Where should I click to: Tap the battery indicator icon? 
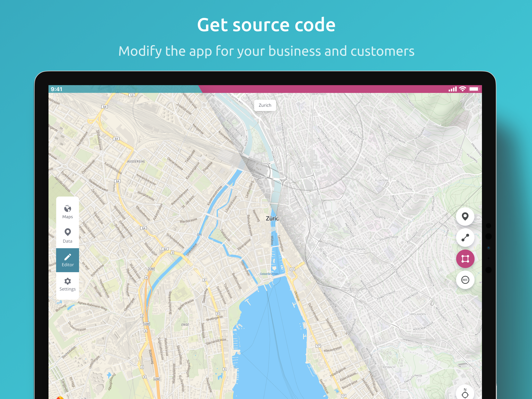474,89
